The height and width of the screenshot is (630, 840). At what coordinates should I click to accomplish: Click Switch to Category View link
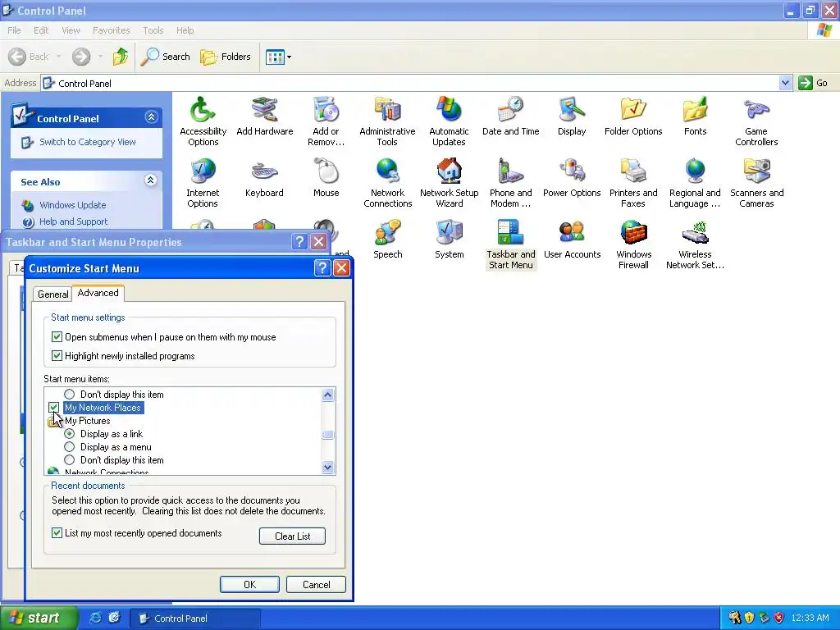click(x=87, y=142)
